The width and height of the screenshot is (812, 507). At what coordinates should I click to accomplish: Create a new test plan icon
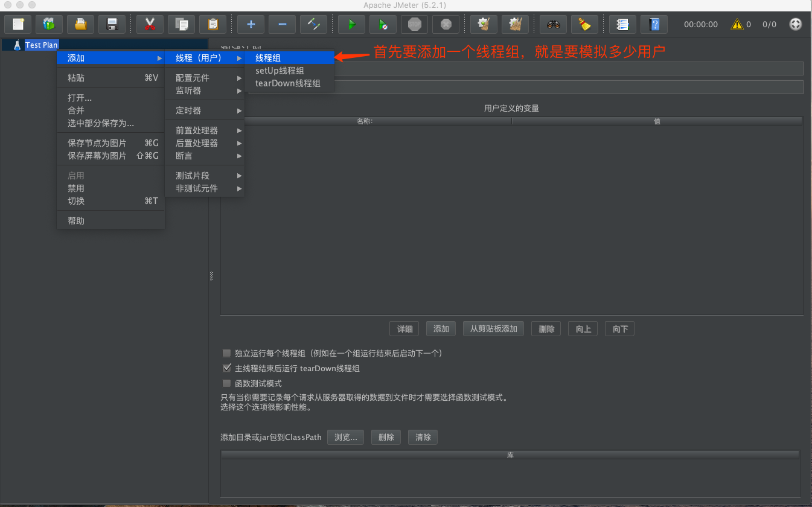coord(18,25)
